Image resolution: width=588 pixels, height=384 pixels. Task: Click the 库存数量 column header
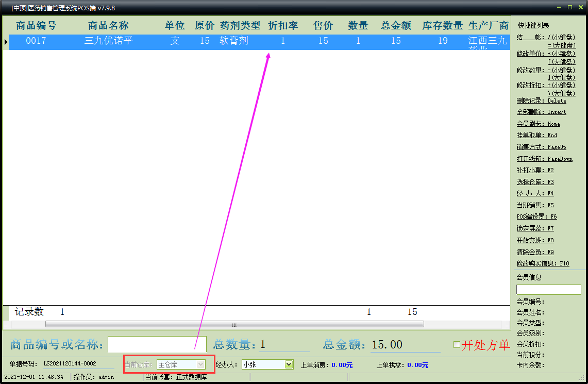coord(443,25)
